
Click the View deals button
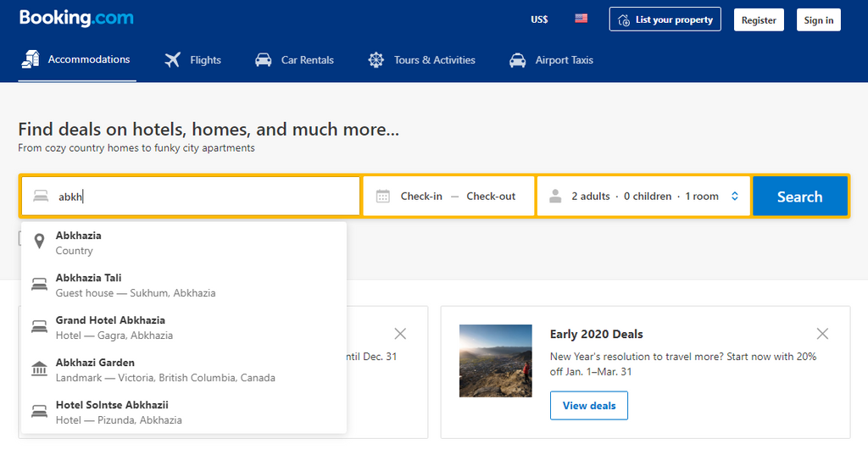pyautogui.click(x=589, y=406)
